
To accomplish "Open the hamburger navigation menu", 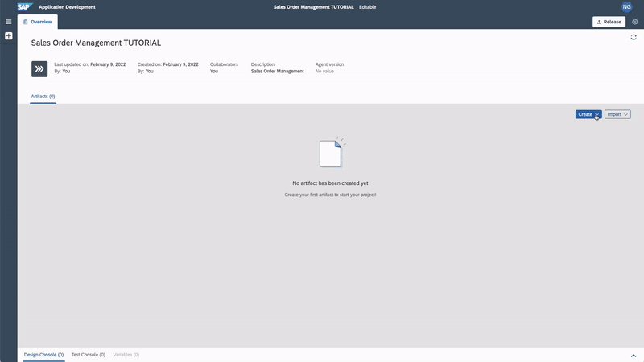I will (9, 22).
